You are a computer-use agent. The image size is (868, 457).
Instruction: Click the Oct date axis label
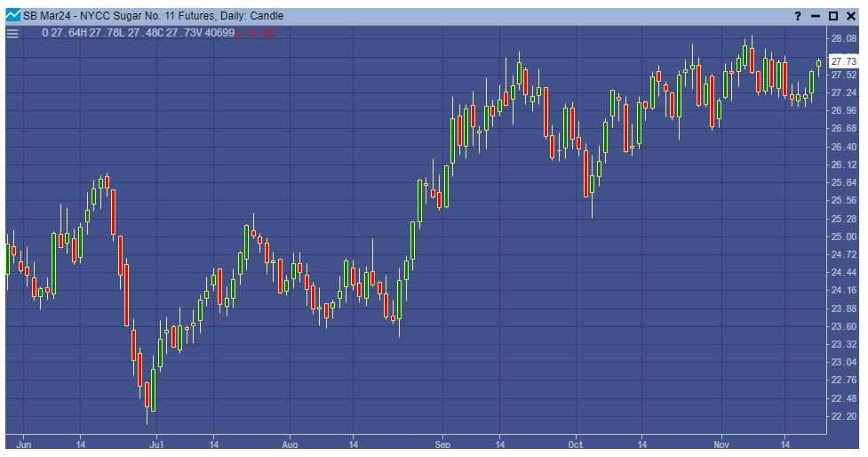coord(576,445)
